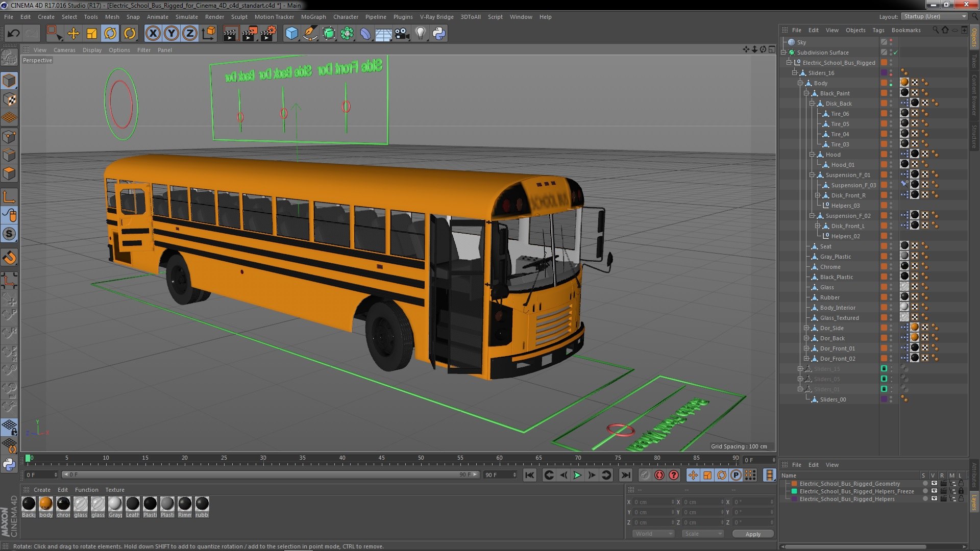Click the MoGraph array flower icon
The height and width of the screenshot is (551, 980).
[347, 34]
